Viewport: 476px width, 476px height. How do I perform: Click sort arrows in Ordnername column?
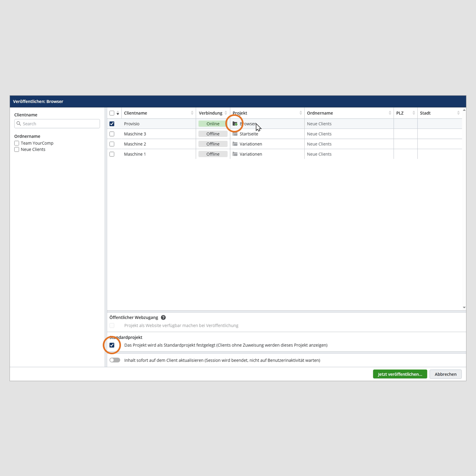pyautogui.click(x=390, y=113)
